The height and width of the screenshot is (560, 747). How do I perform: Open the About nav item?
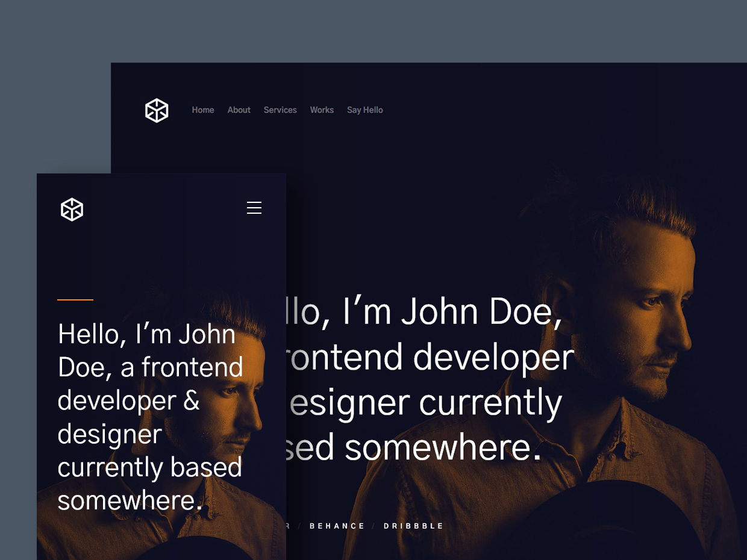[239, 110]
